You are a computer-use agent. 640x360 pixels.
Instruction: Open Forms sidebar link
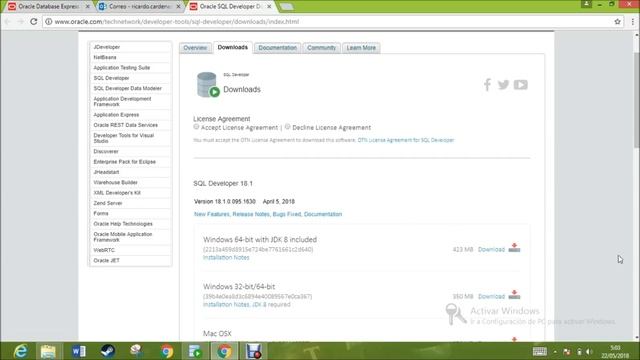(101, 213)
